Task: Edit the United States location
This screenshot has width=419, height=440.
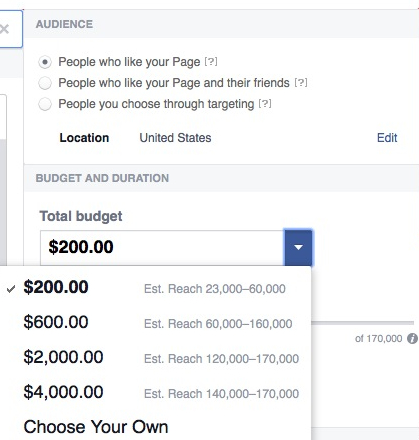Action: pyautogui.click(x=387, y=138)
